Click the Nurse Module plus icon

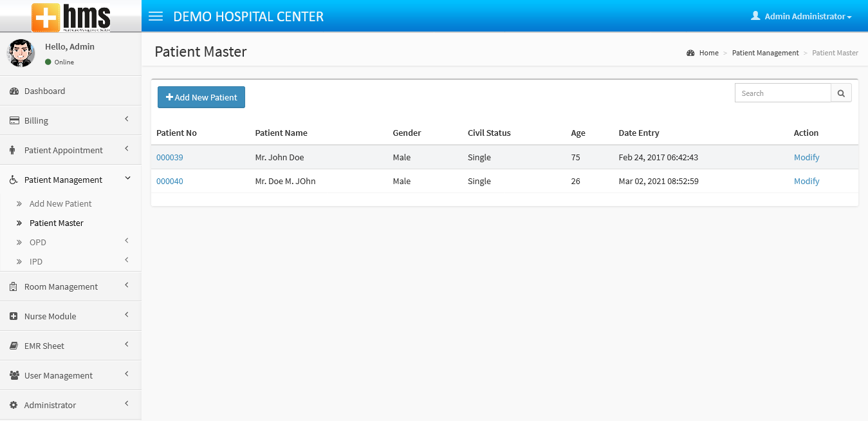coord(14,317)
